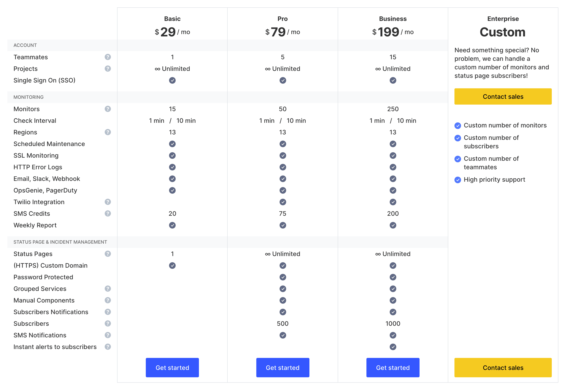Click Twilio Integration help icon
Viewport: 570px width, 392px height.
108,202
